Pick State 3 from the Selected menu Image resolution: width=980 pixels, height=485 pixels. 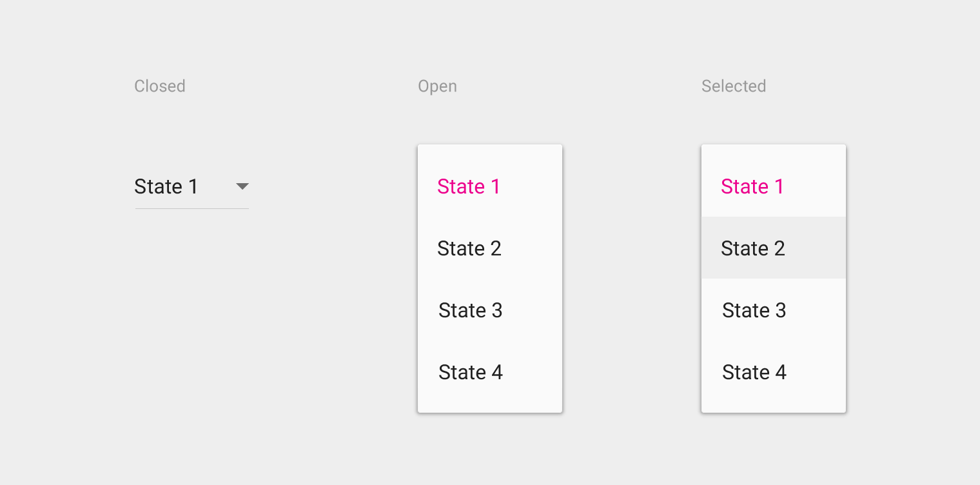point(754,310)
